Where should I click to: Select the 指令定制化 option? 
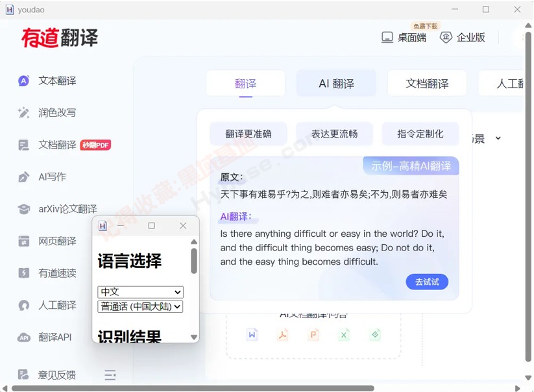click(420, 134)
